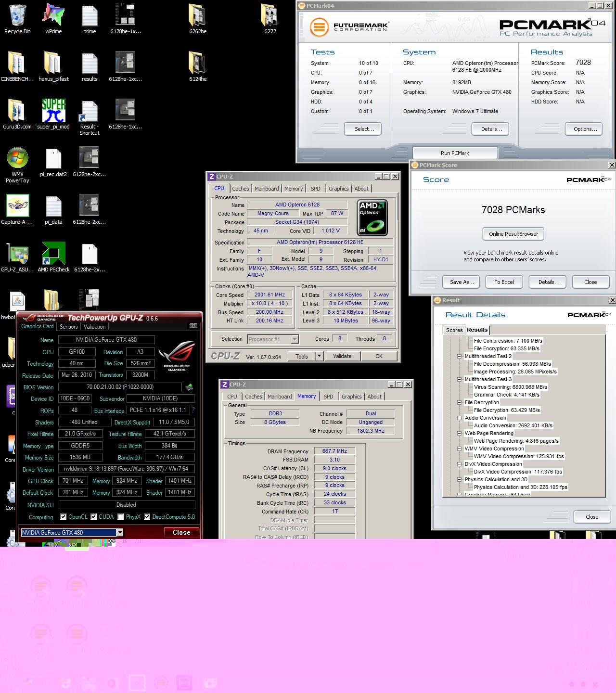Image resolution: width=616 pixels, height=693 pixels.
Task: Toggle the DirectCompute 5.0 checkbox
Action: click(x=147, y=517)
